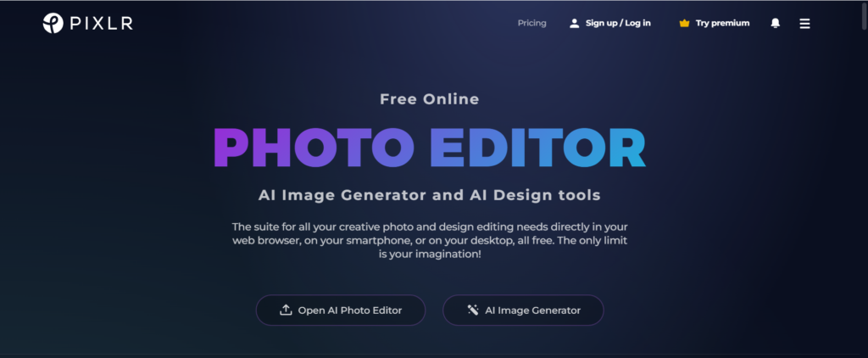Launch the AI Image Generator button
This screenshot has width=868, height=358.
[x=523, y=310]
